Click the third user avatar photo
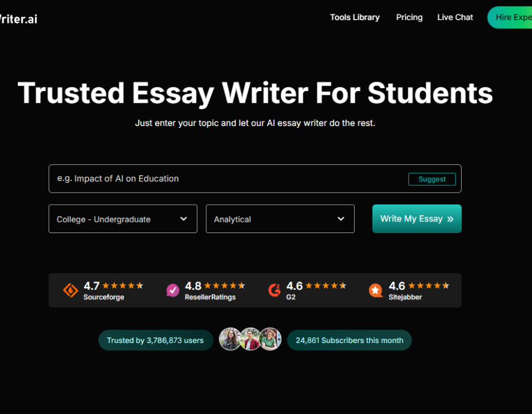532x414 pixels. point(270,339)
